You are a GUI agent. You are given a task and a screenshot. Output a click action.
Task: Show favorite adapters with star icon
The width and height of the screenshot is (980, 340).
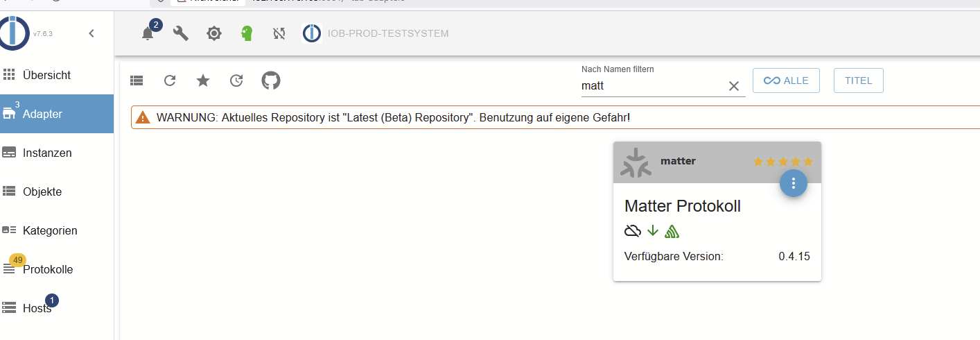tap(203, 80)
